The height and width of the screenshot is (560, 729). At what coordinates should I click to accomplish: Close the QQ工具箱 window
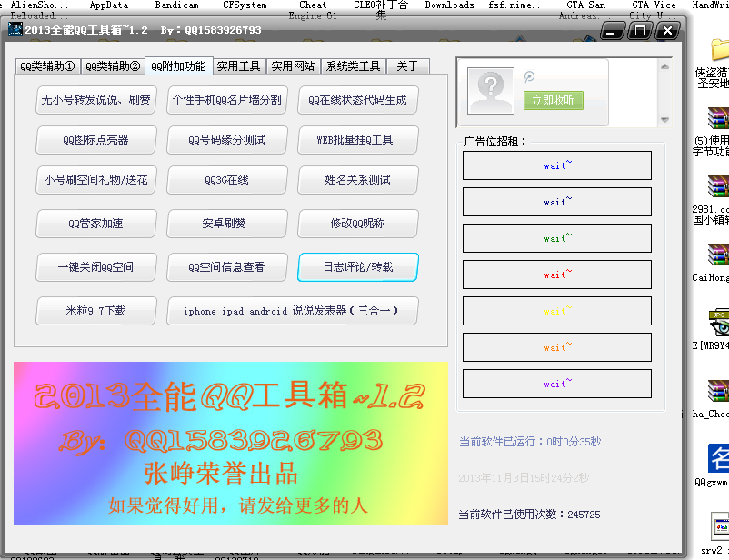(x=667, y=31)
